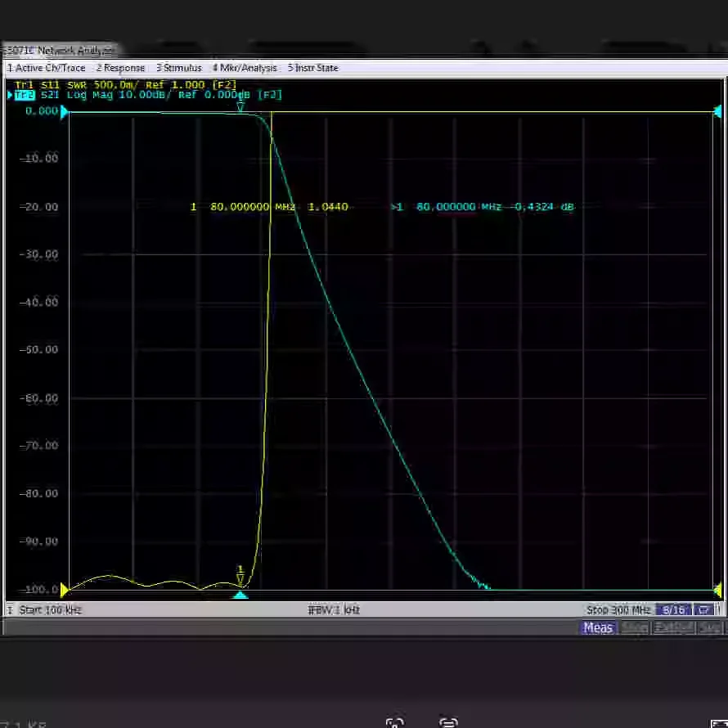Click the yellow reference arrow at bottom left
Screen dimensions: 728x728
tap(65, 590)
